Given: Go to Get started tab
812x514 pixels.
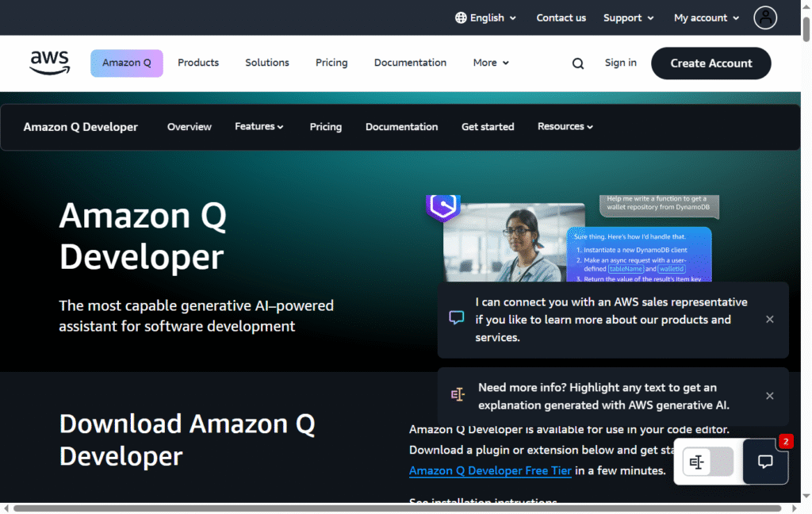Looking at the screenshot, I should (488, 127).
